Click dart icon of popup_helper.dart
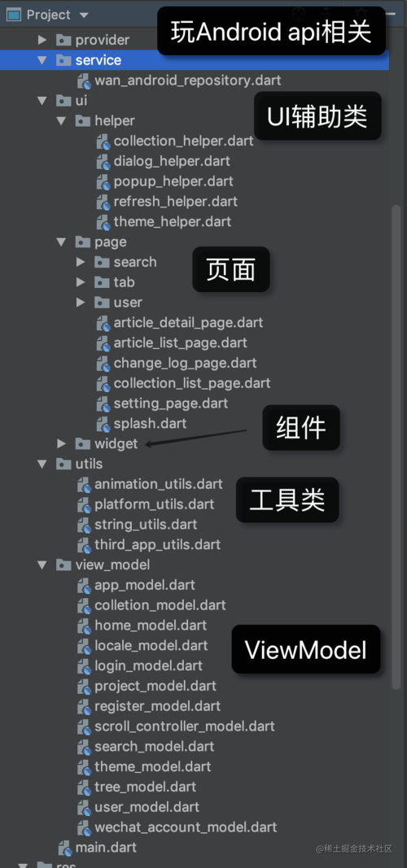Image resolution: width=407 pixels, height=868 pixels. (103, 181)
